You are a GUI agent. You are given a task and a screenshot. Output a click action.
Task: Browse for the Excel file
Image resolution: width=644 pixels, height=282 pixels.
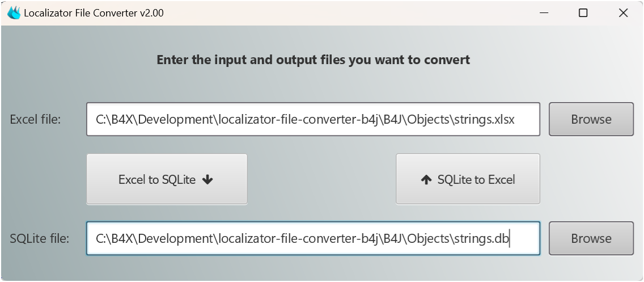(591, 119)
